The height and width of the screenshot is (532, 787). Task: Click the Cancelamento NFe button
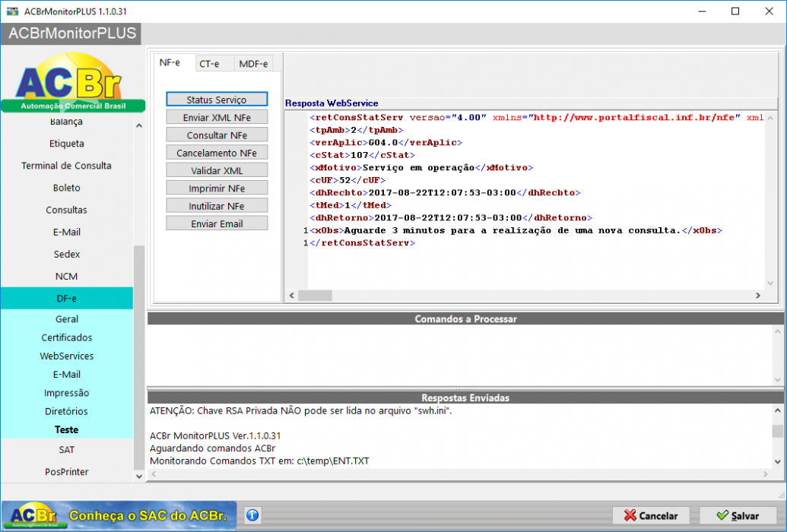[217, 153]
